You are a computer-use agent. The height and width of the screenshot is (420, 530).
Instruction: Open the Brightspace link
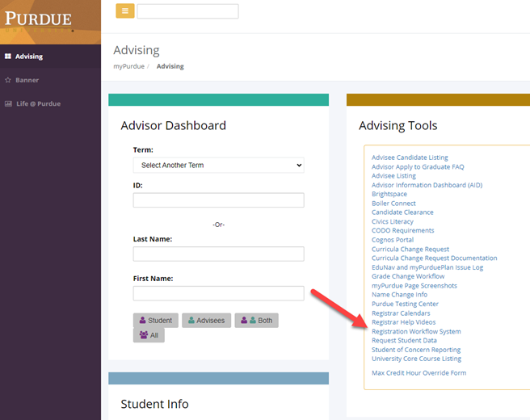389,194
